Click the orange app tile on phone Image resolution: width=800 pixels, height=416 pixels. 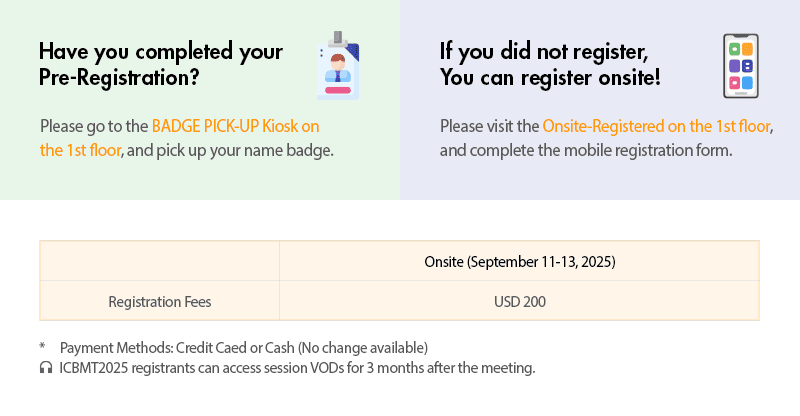click(747, 48)
